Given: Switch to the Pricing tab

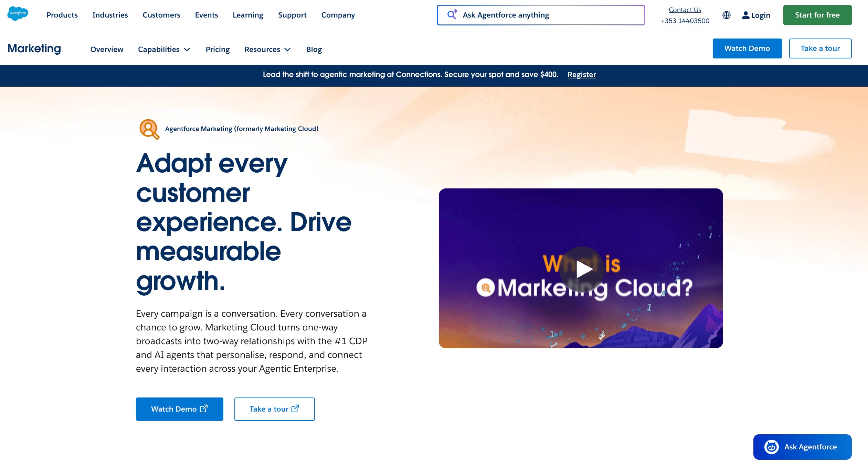Looking at the screenshot, I should click(218, 49).
